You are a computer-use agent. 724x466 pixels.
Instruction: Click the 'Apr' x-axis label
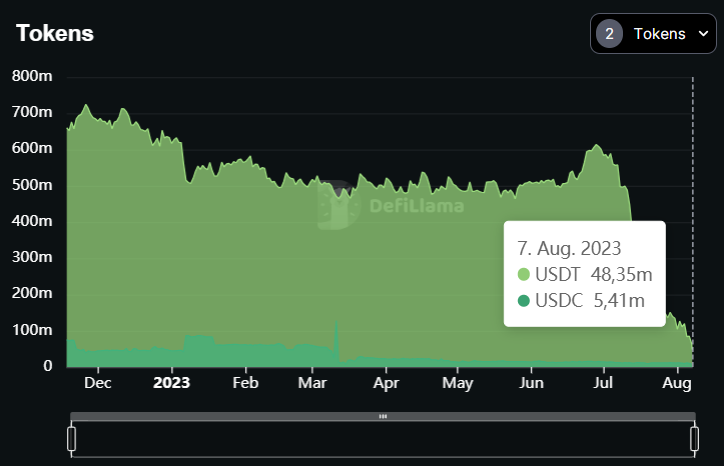pyautogui.click(x=386, y=383)
